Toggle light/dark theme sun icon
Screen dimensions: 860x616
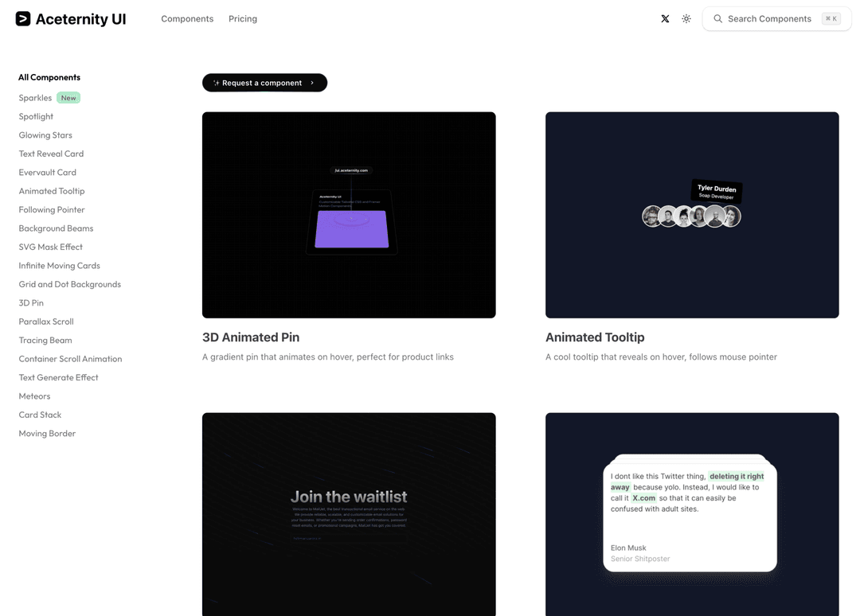pyautogui.click(x=686, y=19)
